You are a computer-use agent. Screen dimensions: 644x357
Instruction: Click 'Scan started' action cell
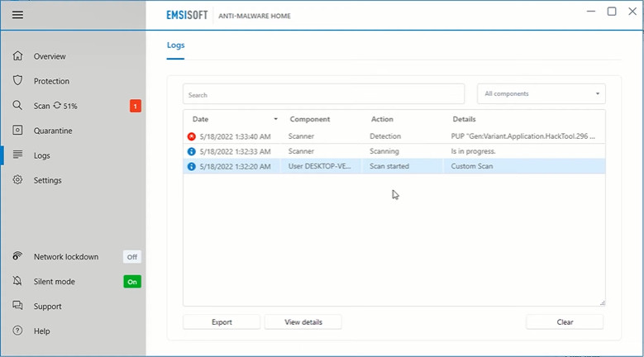[389, 167]
